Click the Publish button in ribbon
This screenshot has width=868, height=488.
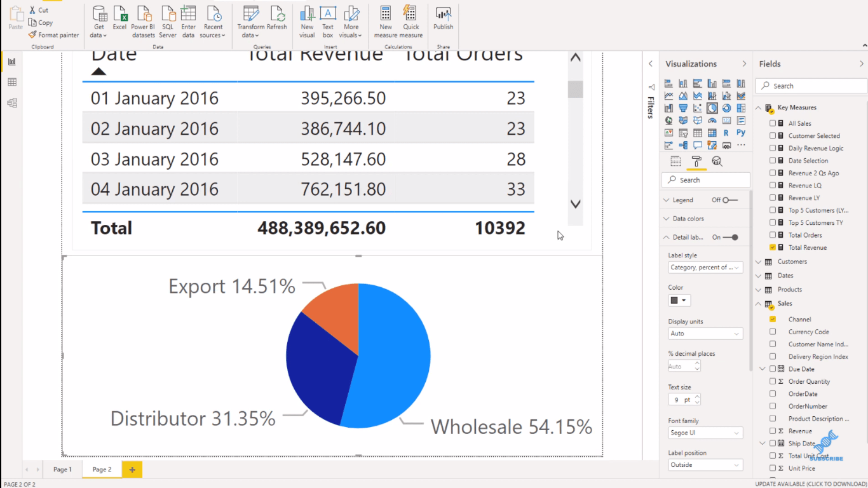[444, 18]
